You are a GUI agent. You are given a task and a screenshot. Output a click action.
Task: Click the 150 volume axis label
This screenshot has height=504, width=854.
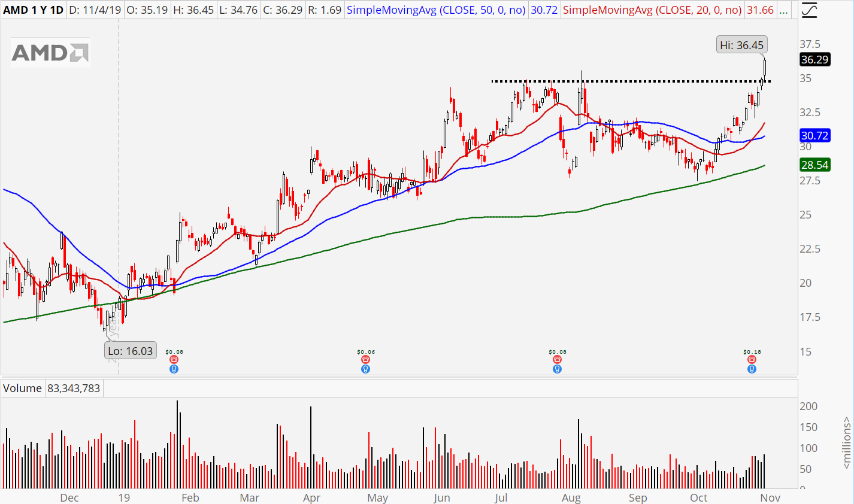click(809, 427)
